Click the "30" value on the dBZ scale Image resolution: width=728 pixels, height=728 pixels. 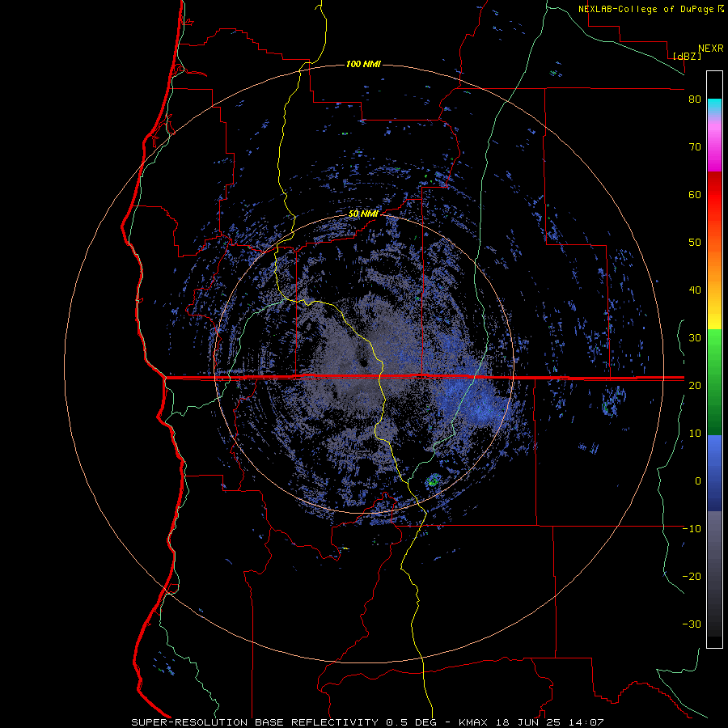(x=695, y=337)
